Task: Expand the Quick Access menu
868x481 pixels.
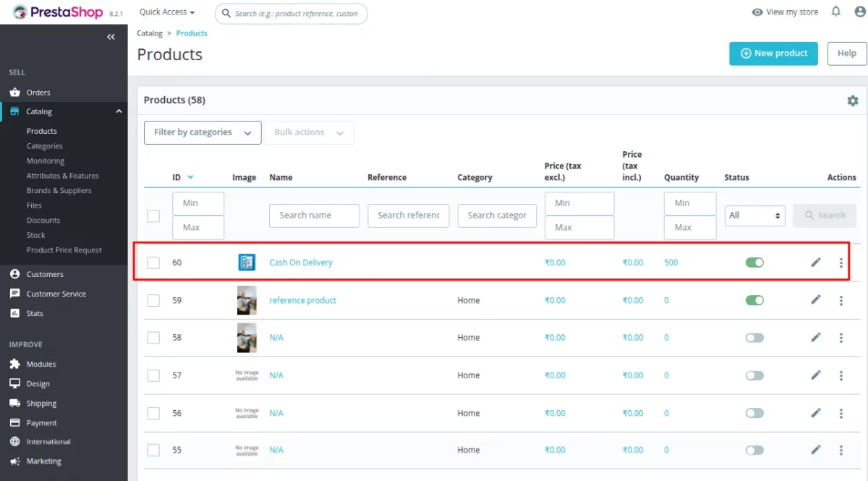Action: (167, 12)
